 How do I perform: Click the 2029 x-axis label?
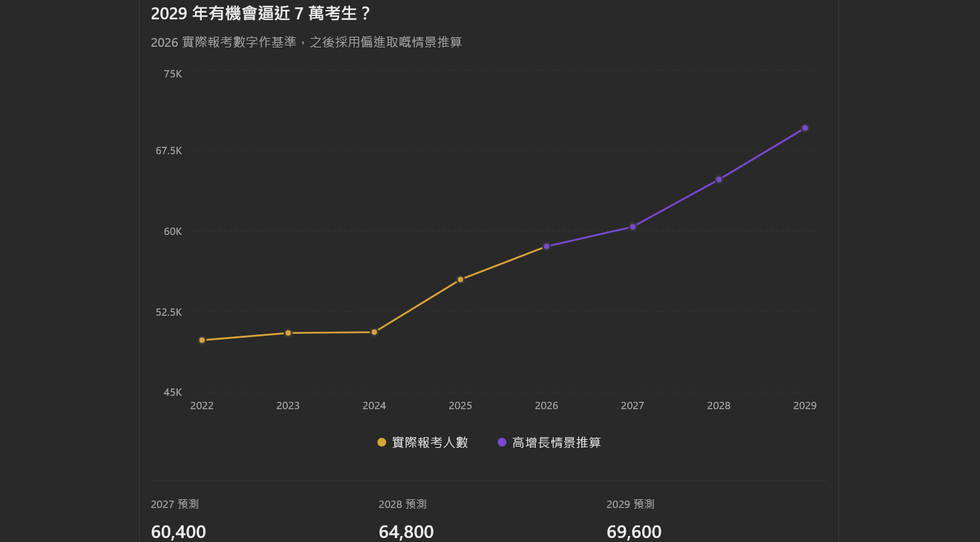pyautogui.click(x=805, y=406)
